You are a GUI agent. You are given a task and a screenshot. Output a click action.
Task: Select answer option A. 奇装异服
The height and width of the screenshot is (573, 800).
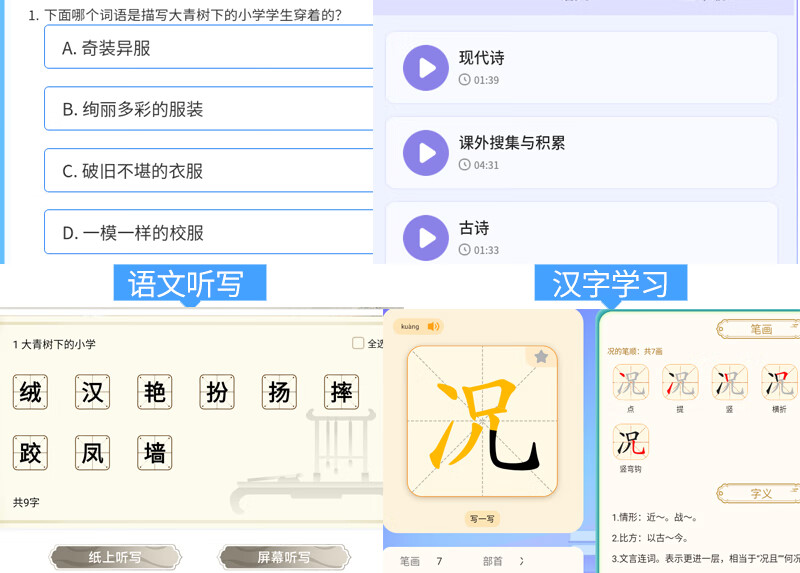point(209,47)
